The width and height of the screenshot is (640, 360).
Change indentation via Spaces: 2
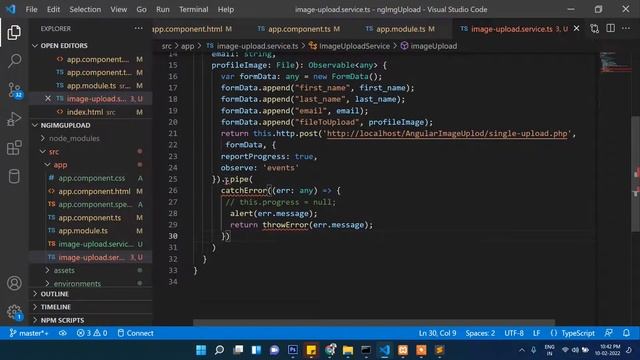click(x=480, y=333)
